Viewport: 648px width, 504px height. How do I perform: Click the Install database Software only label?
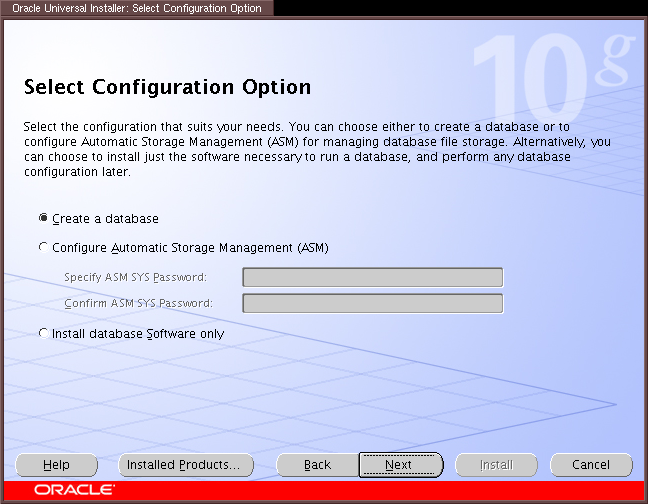138,334
